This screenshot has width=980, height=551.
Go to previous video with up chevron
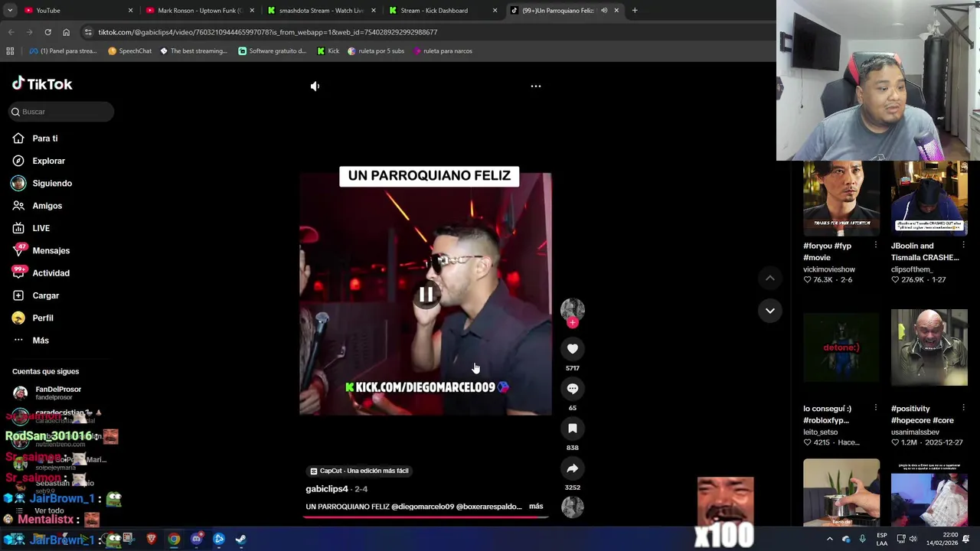[x=769, y=279]
